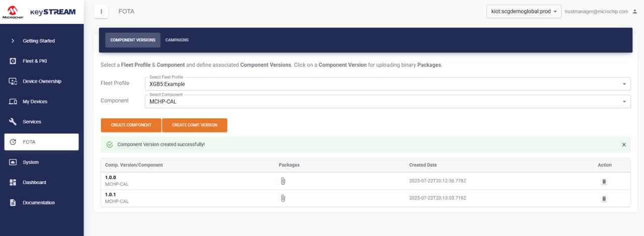Expand the Getting Started sidebar item

point(38,41)
